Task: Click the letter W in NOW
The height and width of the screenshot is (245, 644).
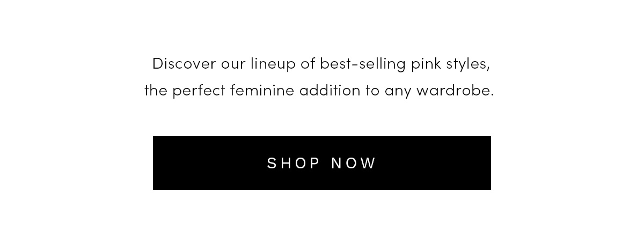Action: click(x=370, y=163)
